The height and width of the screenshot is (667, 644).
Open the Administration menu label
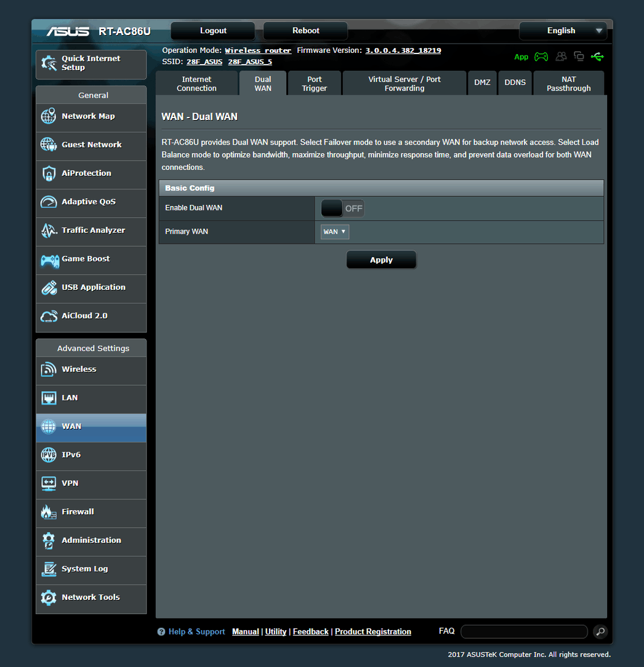tap(91, 540)
